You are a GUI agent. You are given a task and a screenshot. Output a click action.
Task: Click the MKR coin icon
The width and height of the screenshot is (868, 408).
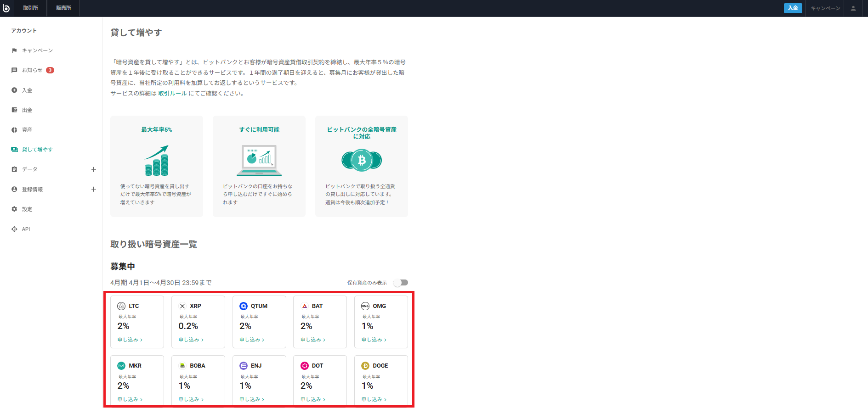(121, 366)
